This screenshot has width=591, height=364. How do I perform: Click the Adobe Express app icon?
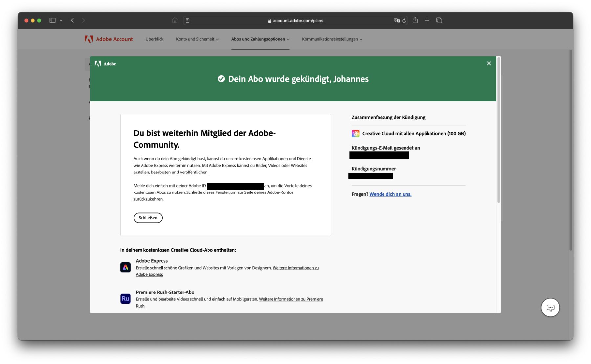[125, 267]
